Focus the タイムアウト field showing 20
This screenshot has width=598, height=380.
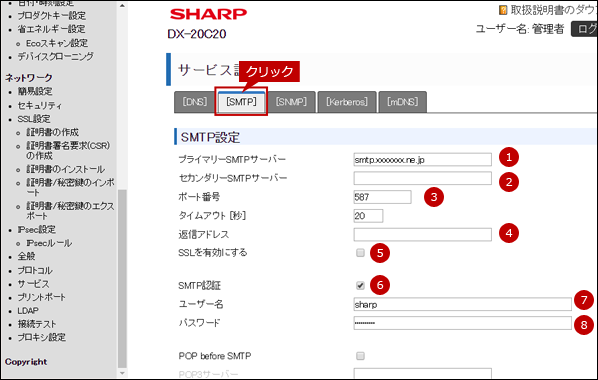tap(368, 216)
